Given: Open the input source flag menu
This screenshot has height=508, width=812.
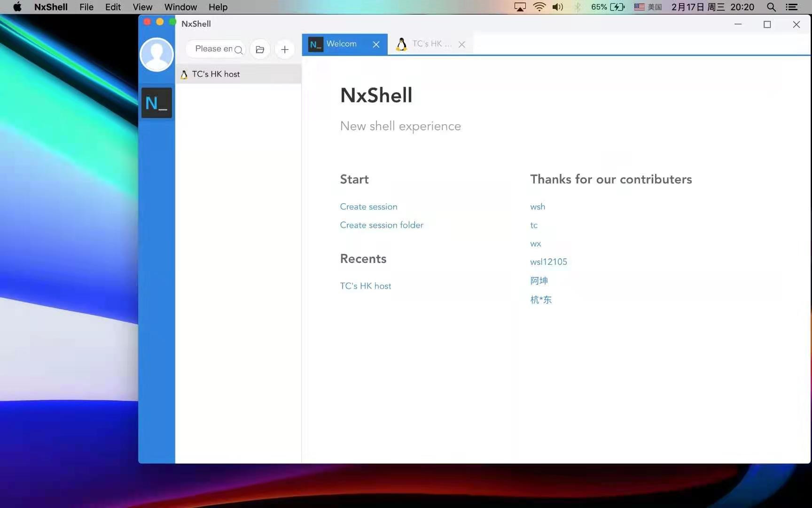Looking at the screenshot, I should click(648, 7).
